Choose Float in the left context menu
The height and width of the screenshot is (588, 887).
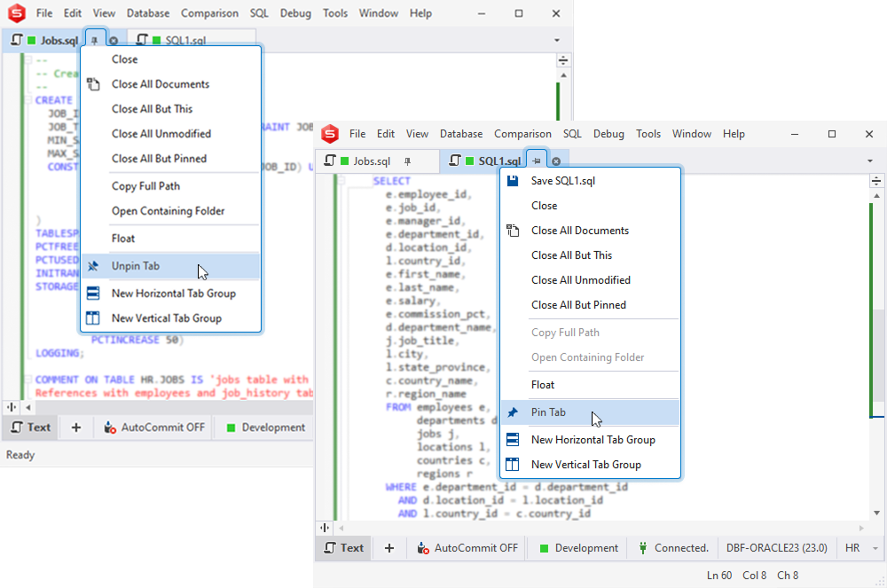click(171, 239)
